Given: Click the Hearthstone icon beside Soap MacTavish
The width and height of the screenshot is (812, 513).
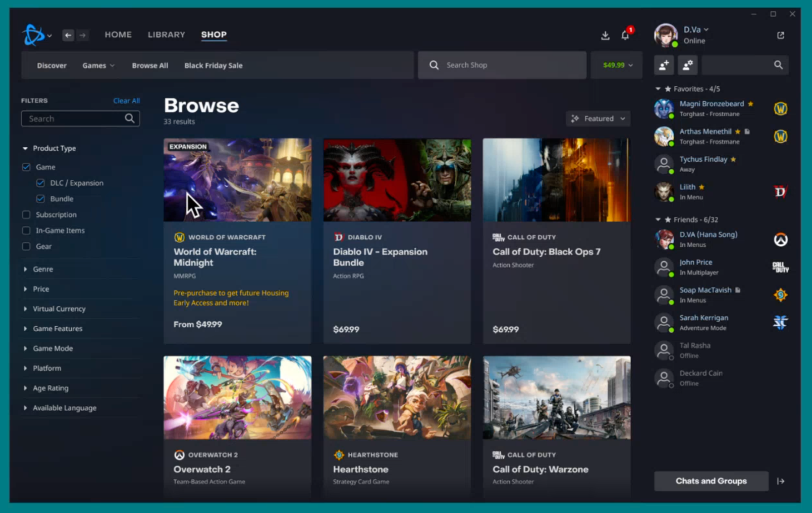Looking at the screenshot, I should 780,295.
